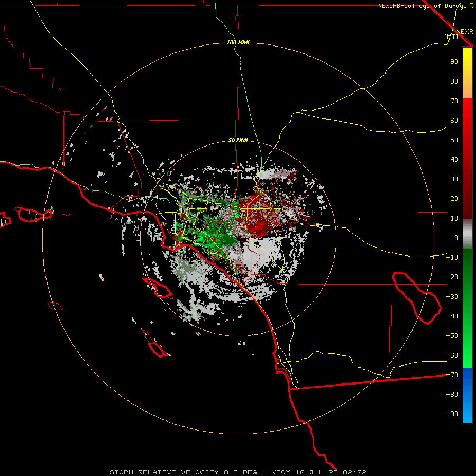Select the 90 value on the velocity scale
The height and width of the screenshot is (476, 476).
[454, 62]
